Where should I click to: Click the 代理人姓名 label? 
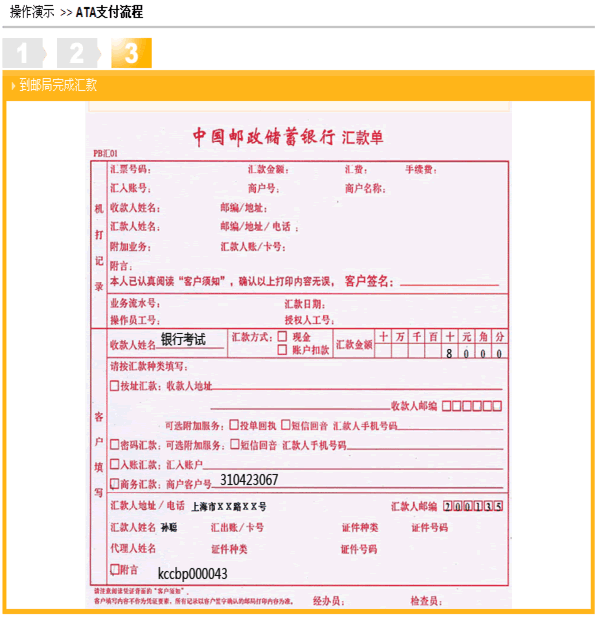pyautogui.click(x=133, y=548)
